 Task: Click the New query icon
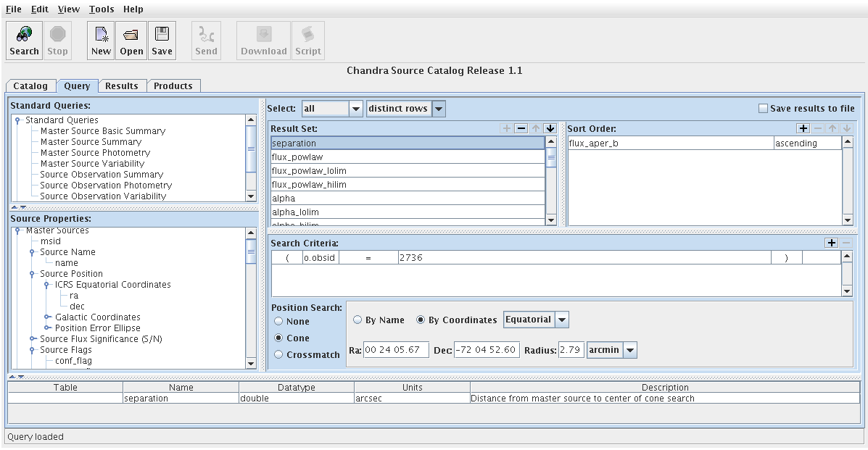click(x=101, y=41)
